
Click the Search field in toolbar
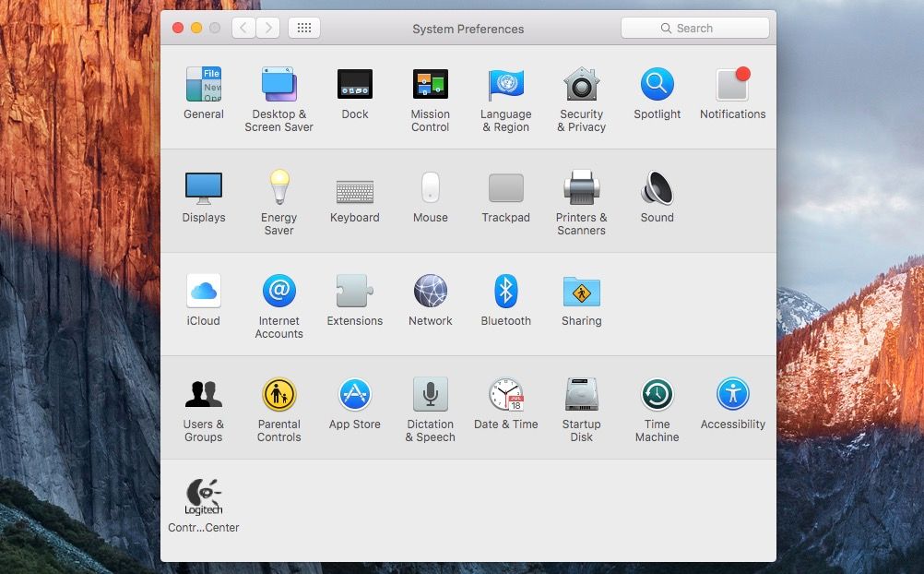tap(694, 28)
